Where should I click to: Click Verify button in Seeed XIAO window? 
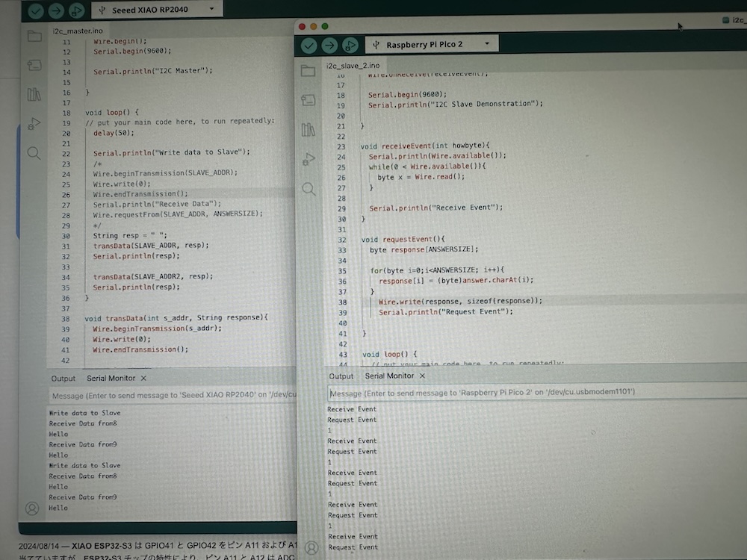tap(35, 10)
